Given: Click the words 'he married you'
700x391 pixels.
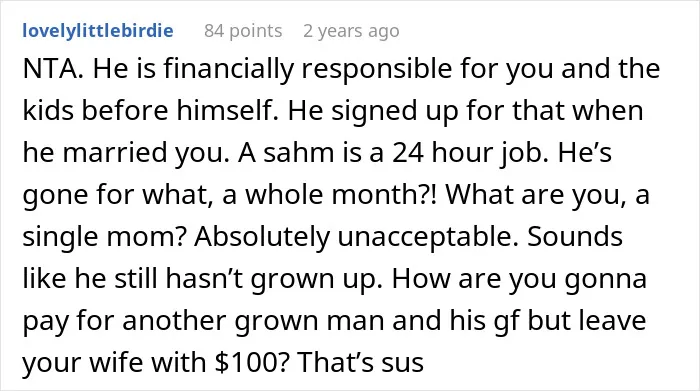Looking at the screenshot, I should click(x=123, y=153).
